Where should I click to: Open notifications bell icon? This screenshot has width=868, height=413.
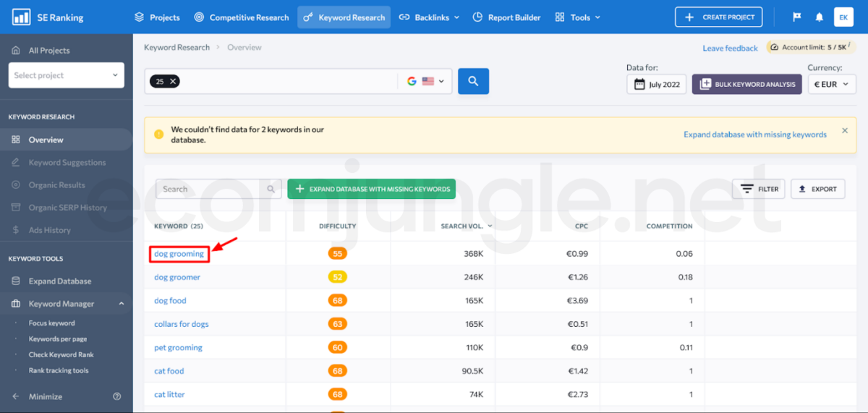[819, 17]
